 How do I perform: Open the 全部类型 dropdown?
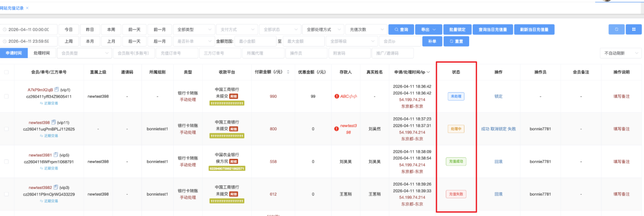click(193, 30)
